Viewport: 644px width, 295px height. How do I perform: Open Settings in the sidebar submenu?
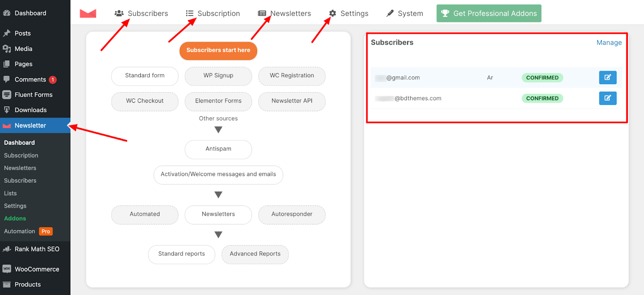tap(15, 206)
